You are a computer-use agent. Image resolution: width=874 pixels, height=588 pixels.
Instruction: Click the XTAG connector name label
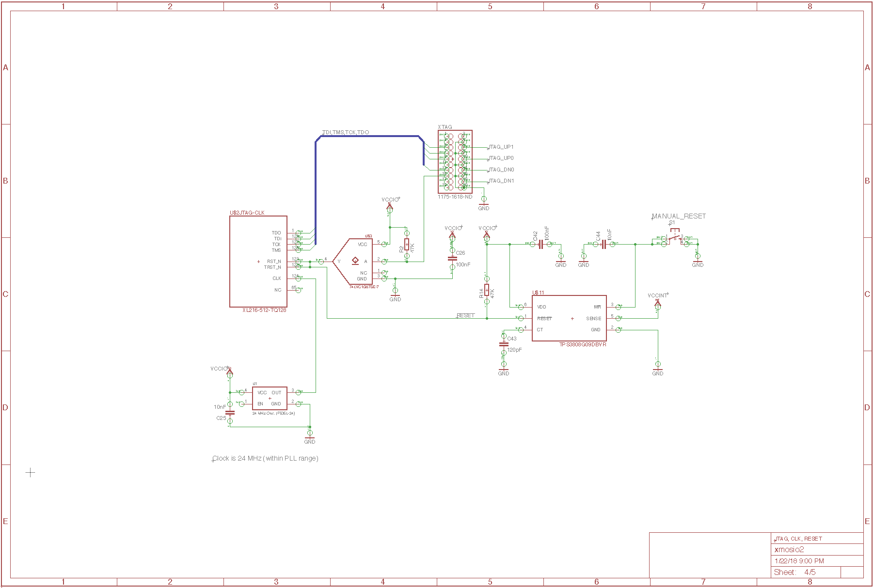pos(445,127)
